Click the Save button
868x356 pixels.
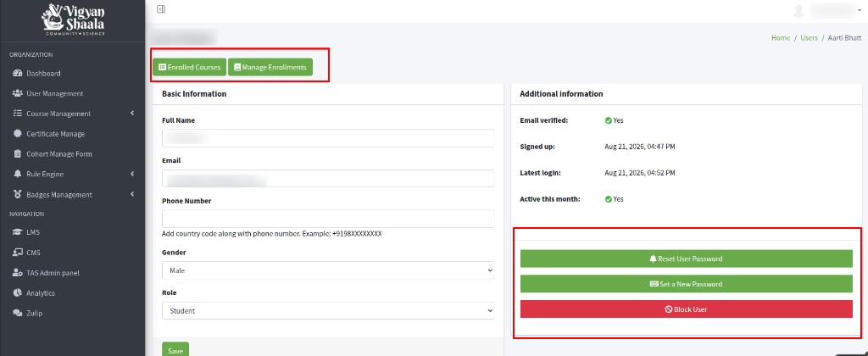point(175,350)
